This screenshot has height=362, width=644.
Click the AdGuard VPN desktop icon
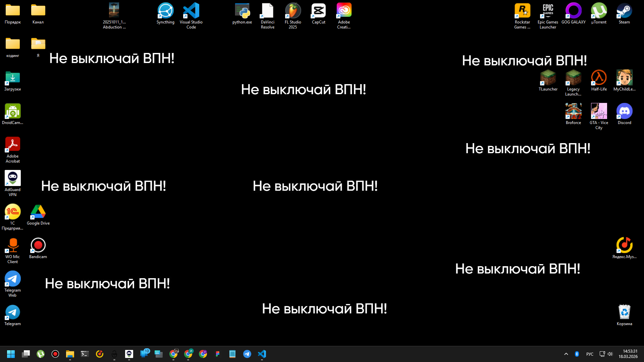click(x=13, y=179)
